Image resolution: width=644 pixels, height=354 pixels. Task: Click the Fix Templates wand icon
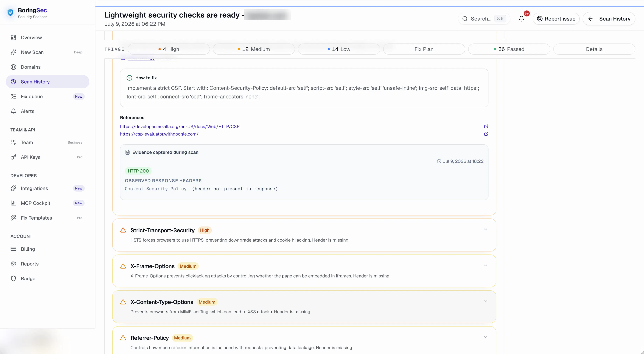pos(13,218)
